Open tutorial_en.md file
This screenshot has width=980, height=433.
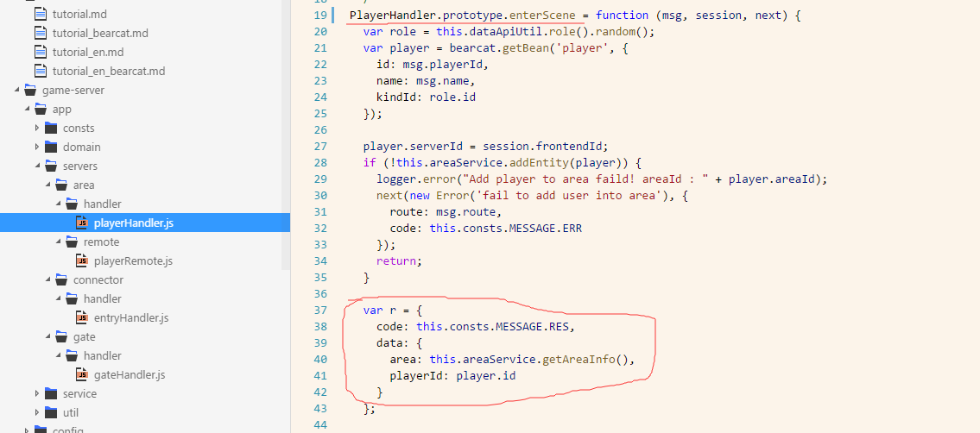click(x=88, y=53)
